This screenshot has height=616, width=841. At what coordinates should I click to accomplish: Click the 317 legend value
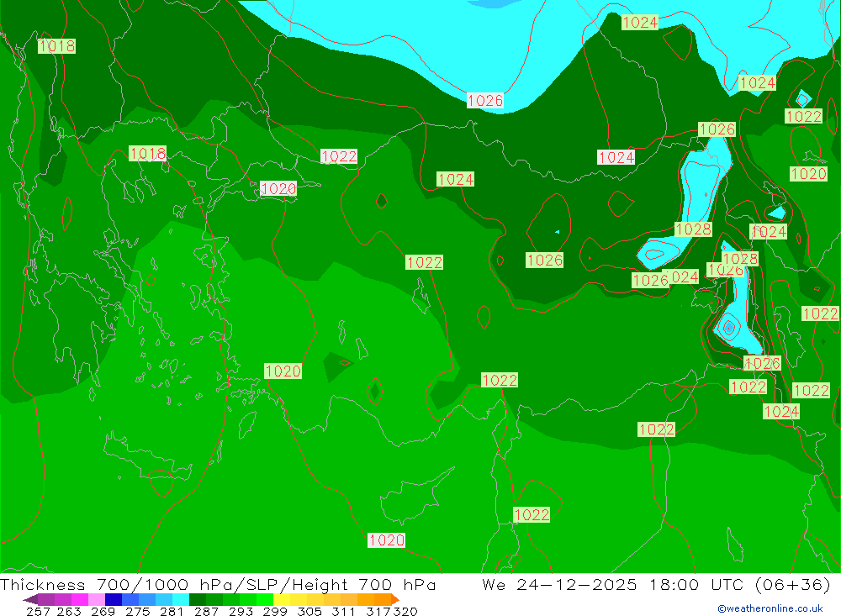pyautogui.click(x=378, y=611)
